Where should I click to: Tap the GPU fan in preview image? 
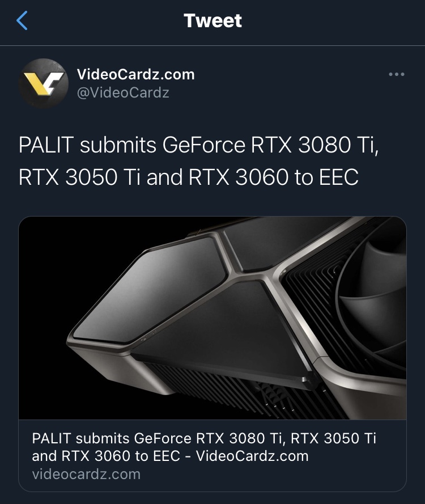click(373, 299)
